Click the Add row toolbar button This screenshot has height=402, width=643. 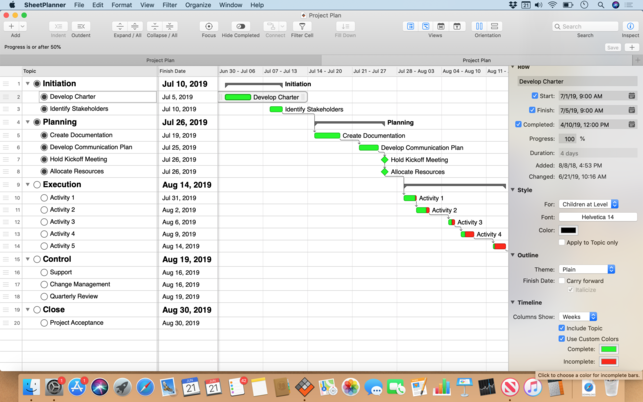(11, 26)
